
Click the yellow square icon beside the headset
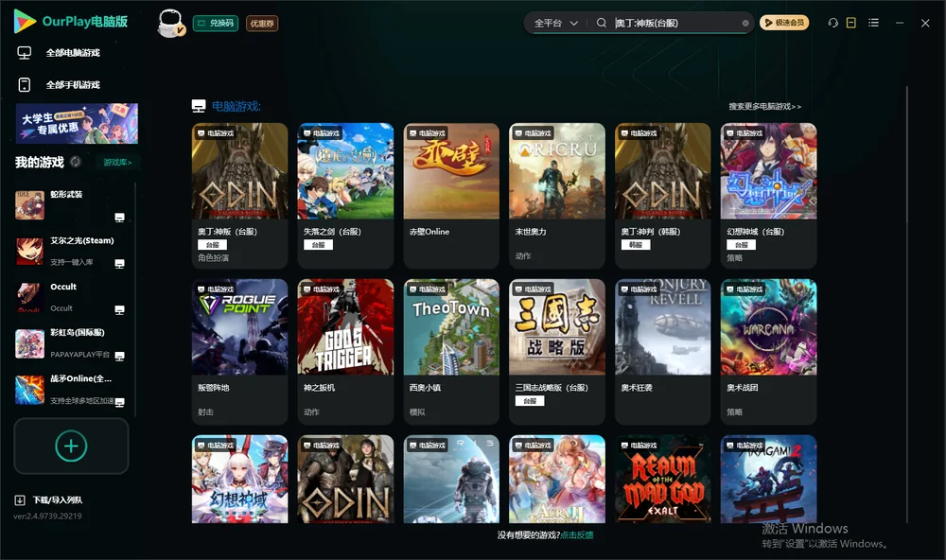coord(851,23)
